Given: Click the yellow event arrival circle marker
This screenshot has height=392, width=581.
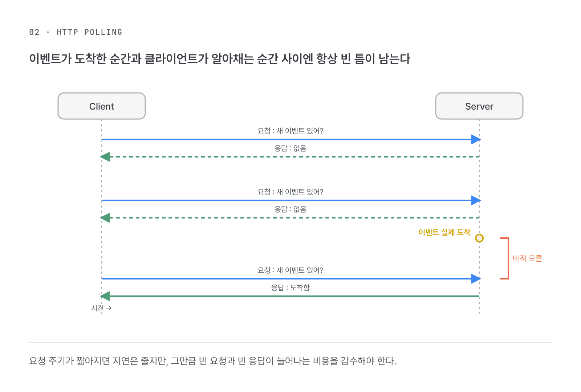Looking at the screenshot, I should (x=479, y=238).
